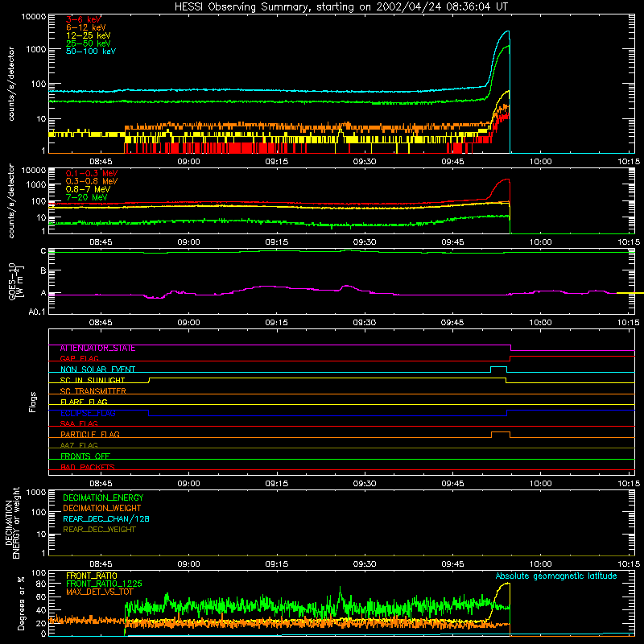The width and height of the screenshot is (644, 644).
Task: Select the A0.1 tick on GOES panel
Action: [37, 312]
